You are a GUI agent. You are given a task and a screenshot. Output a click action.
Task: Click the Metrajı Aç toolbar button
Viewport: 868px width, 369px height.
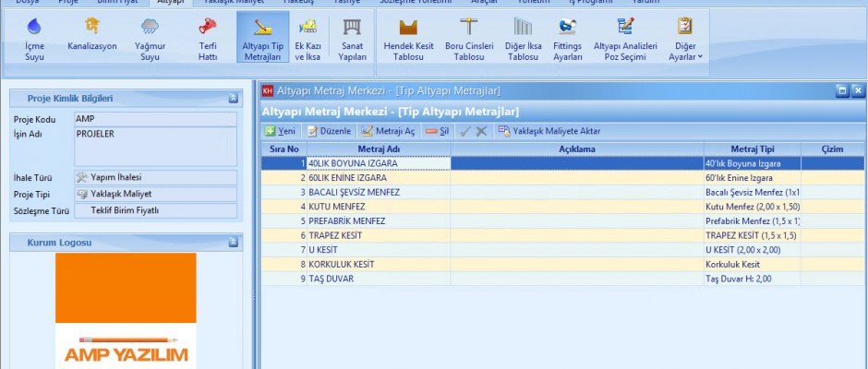coord(388,131)
